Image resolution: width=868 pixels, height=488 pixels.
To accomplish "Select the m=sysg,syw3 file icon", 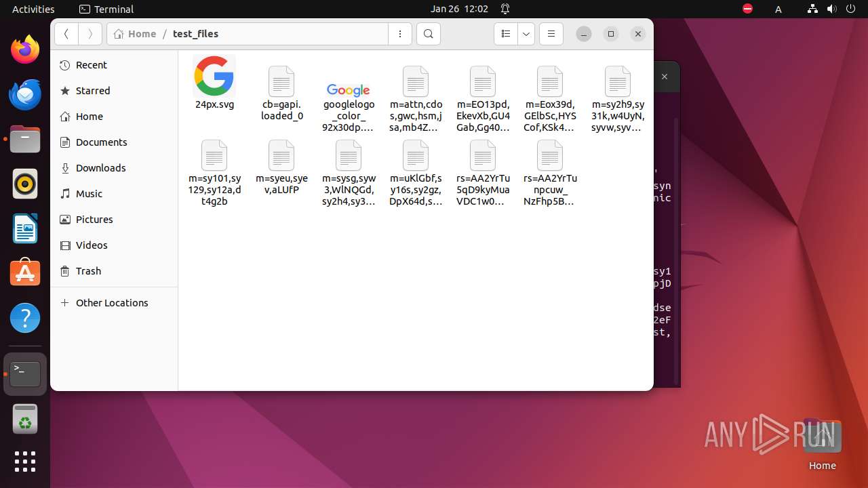I will click(x=349, y=155).
